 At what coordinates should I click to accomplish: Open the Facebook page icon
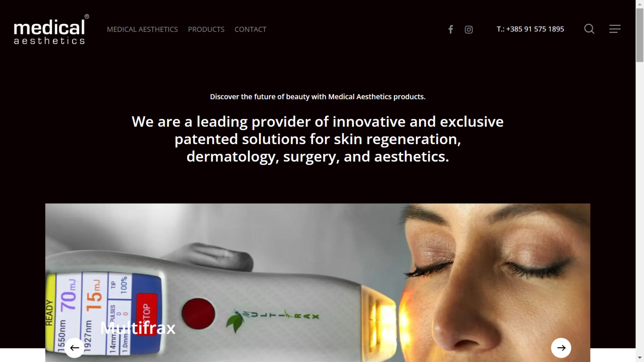(451, 29)
